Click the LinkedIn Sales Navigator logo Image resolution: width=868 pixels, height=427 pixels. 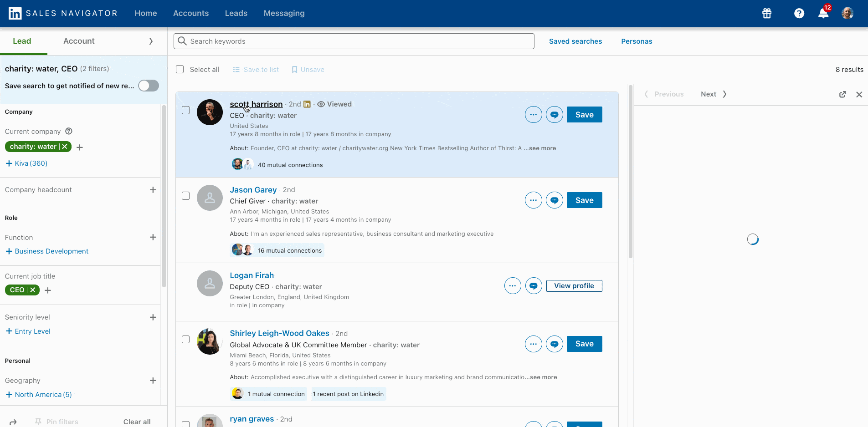coord(63,13)
